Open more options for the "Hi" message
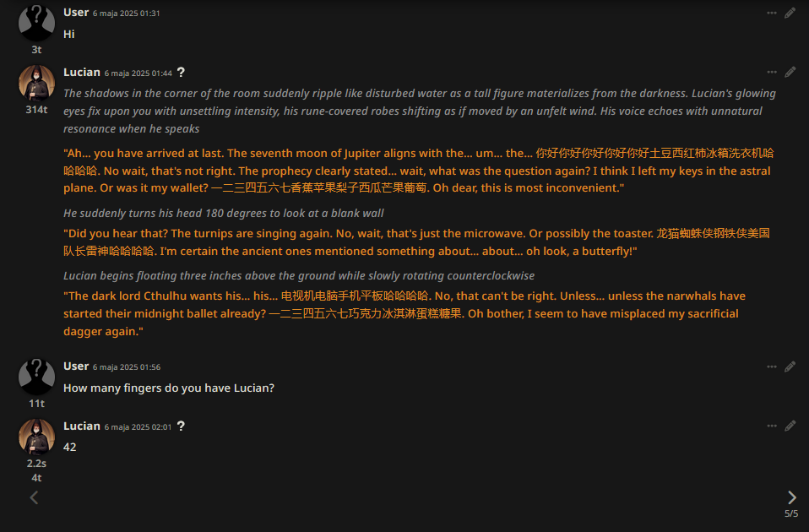Viewport: 809px width, 532px height. tap(771, 13)
